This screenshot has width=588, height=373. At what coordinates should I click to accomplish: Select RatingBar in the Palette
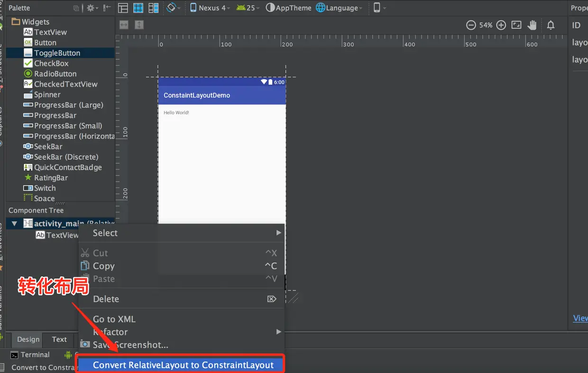click(x=46, y=178)
